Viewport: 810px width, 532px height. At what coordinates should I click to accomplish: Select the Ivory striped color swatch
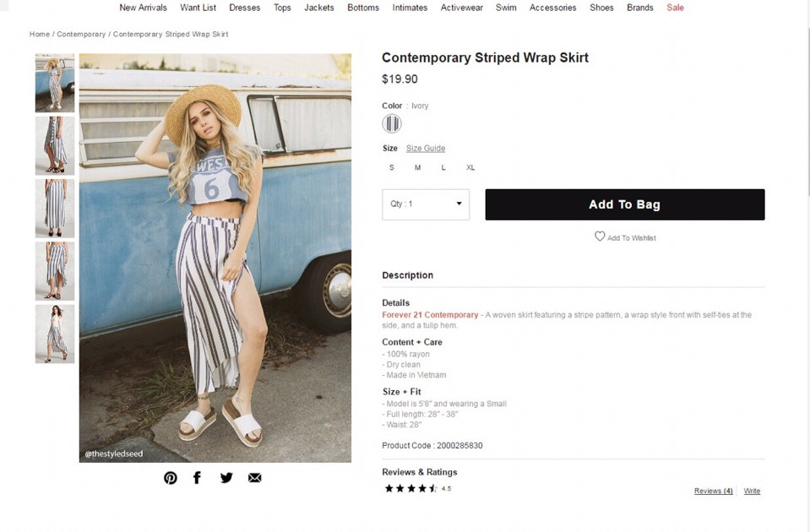click(392, 124)
